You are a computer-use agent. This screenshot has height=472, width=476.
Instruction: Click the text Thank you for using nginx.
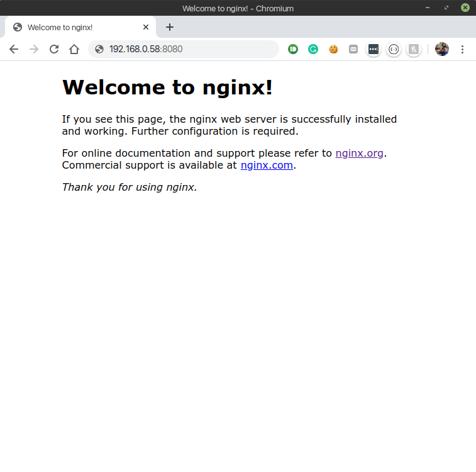130,187
